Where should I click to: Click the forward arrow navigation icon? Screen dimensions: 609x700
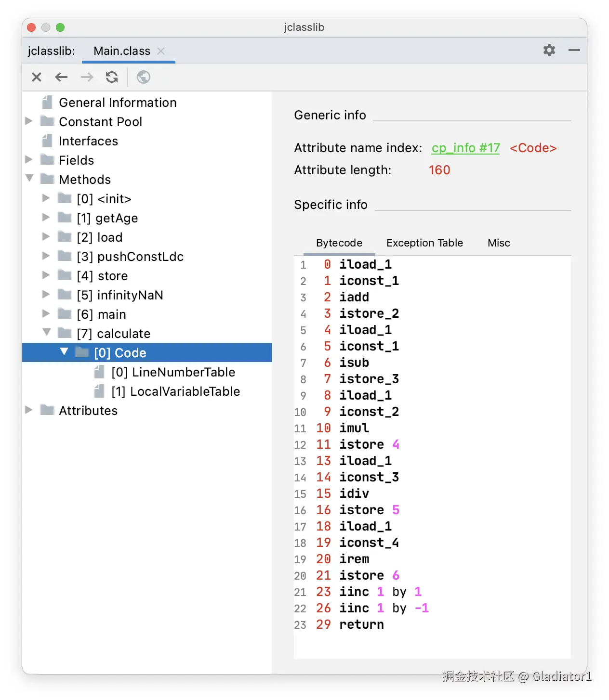coord(87,77)
